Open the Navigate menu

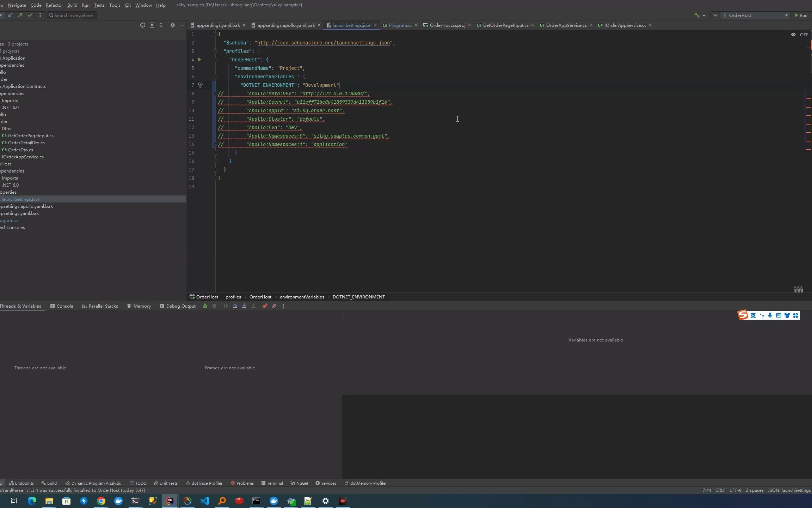[x=17, y=5]
